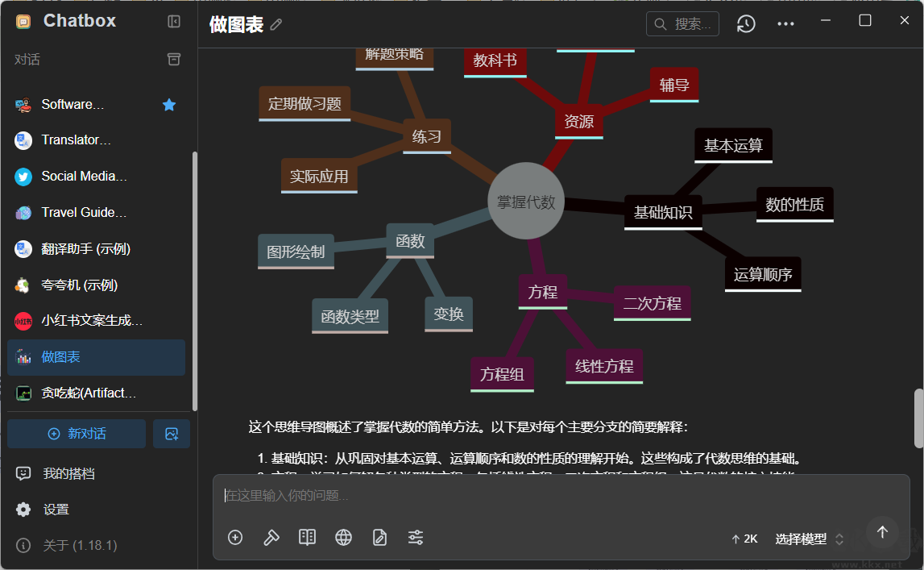This screenshot has width=924, height=570.
Task: Toggle web search globe icon
Action: click(344, 538)
